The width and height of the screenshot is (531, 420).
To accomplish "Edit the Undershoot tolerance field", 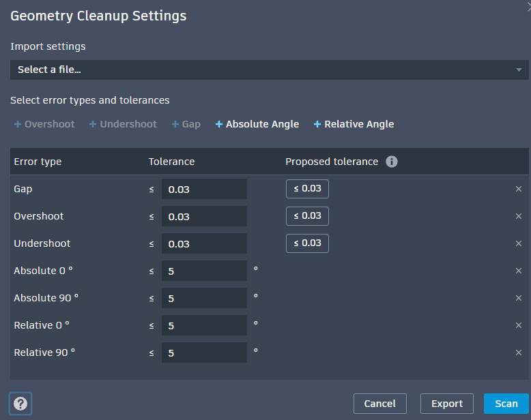I will (x=204, y=243).
